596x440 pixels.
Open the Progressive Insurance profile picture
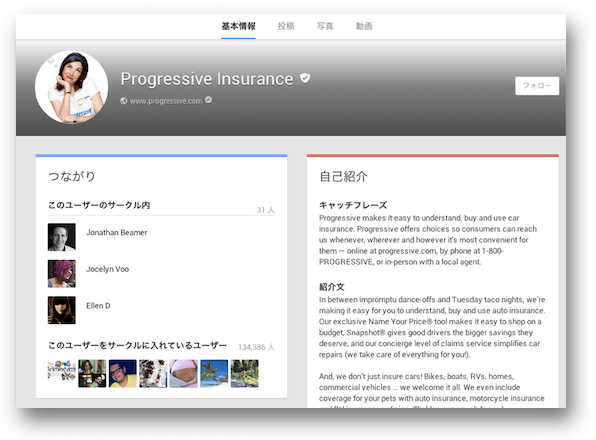pyautogui.click(x=71, y=87)
